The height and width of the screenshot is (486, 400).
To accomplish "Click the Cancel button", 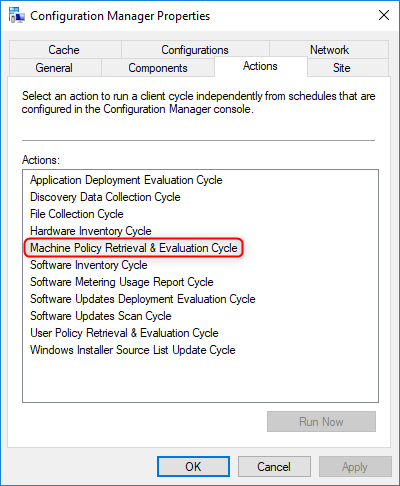I will click(274, 467).
